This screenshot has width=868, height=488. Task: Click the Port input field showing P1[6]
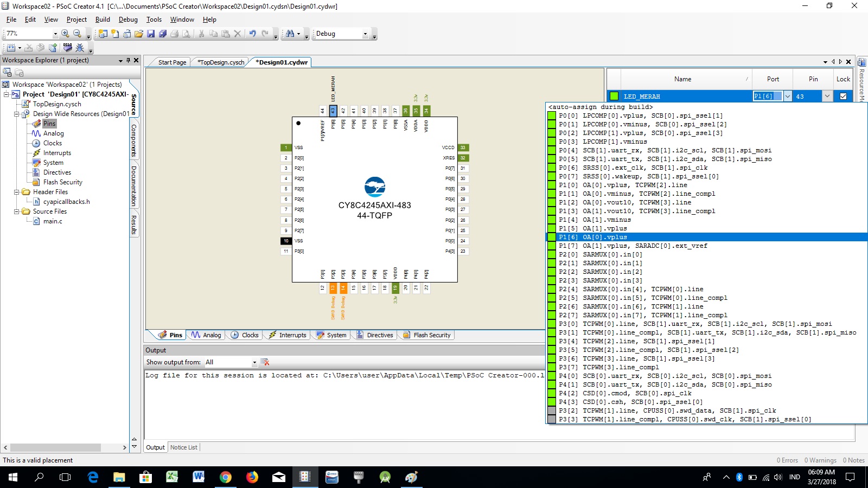768,97
